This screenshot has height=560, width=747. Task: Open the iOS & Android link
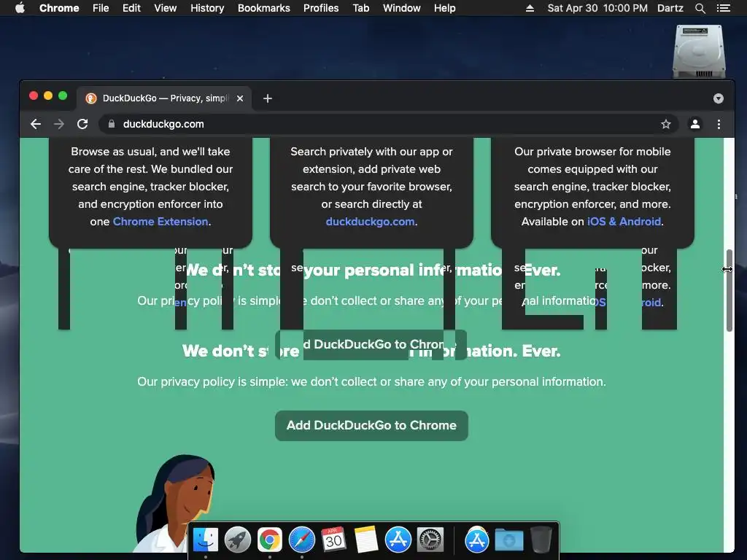[x=624, y=222]
